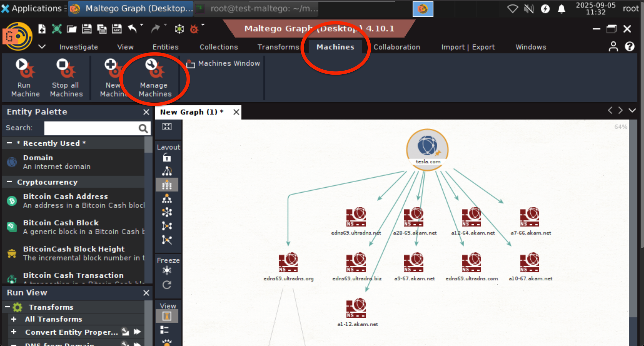Select the BitcoinCash Block Height entity

(73, 253)
